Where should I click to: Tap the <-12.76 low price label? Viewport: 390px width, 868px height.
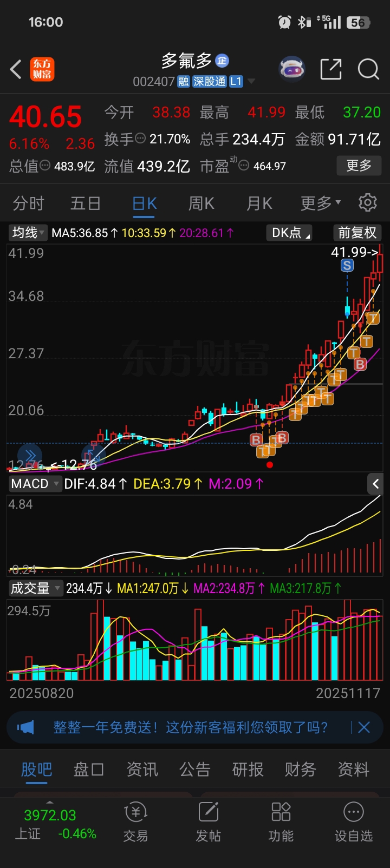73,465
